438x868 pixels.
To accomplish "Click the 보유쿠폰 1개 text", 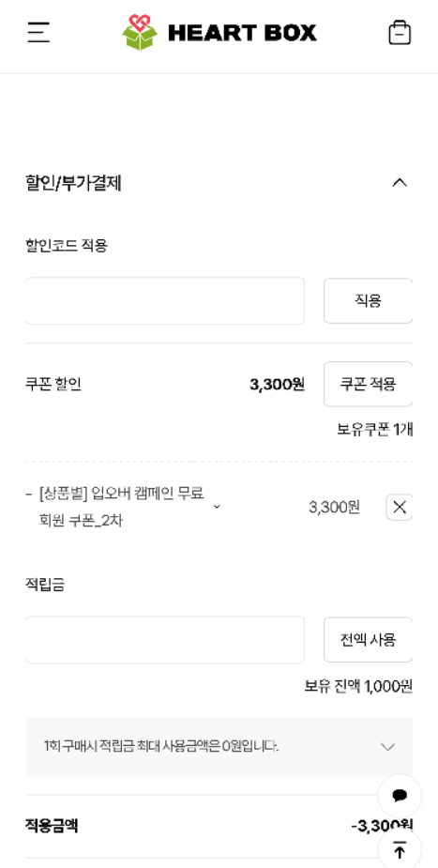I will (x=375, y=430).
